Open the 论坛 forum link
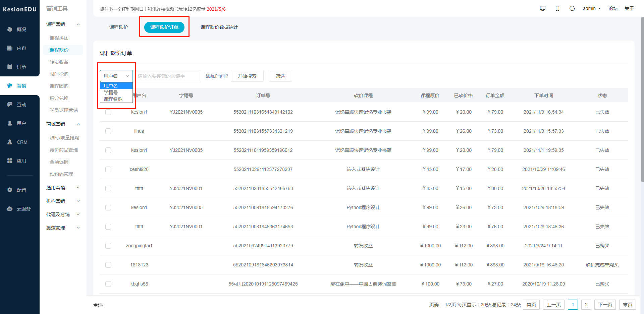This screenshot has height=314, width=644. point(613,8)
